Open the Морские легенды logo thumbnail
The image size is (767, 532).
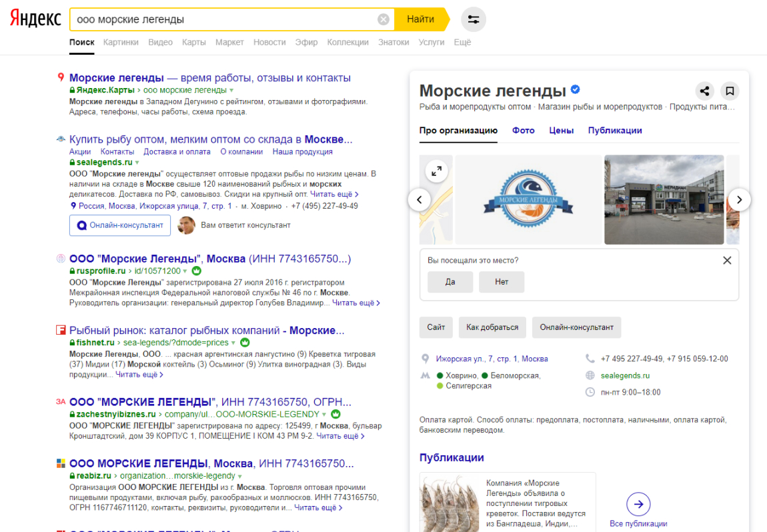pos(528,199)
